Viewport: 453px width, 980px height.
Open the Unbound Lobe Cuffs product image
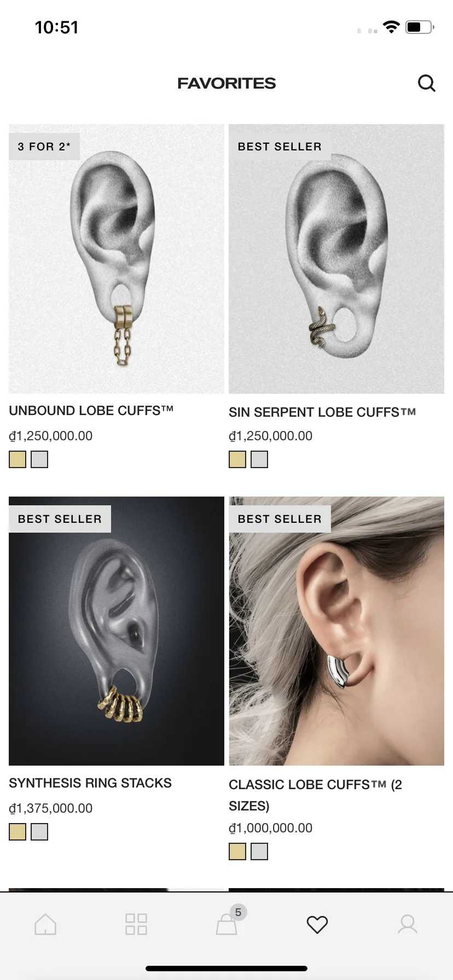click(x=117, y=259)
